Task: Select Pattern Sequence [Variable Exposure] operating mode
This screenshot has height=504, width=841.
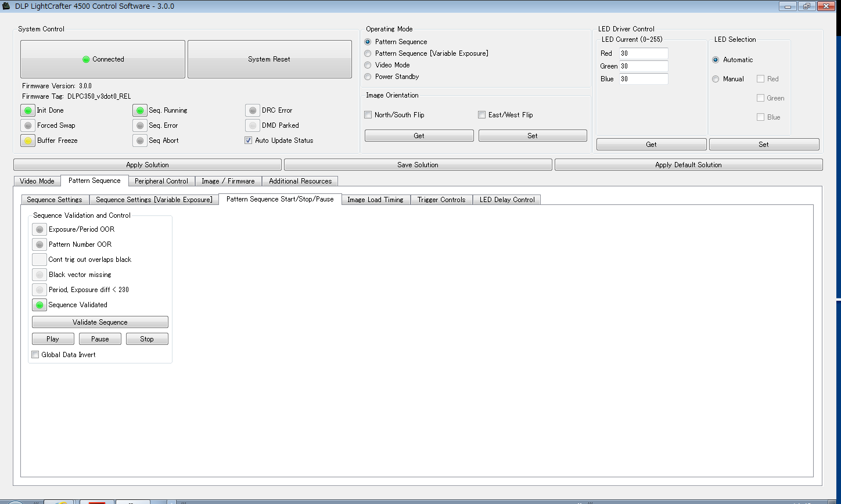Action: tap(368, 53)
